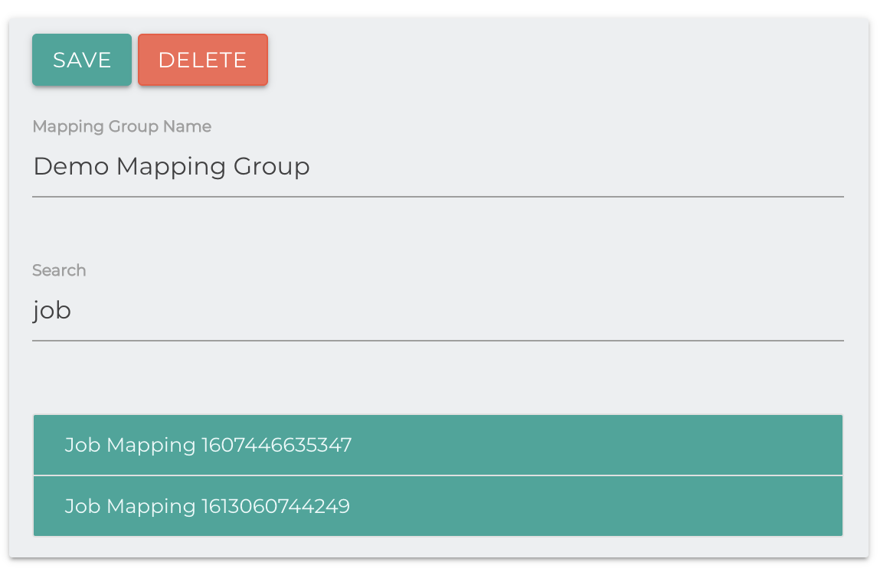Click the 'Search' field label
The height and width of the screenshot is (588, 890).
pos(59,270)
